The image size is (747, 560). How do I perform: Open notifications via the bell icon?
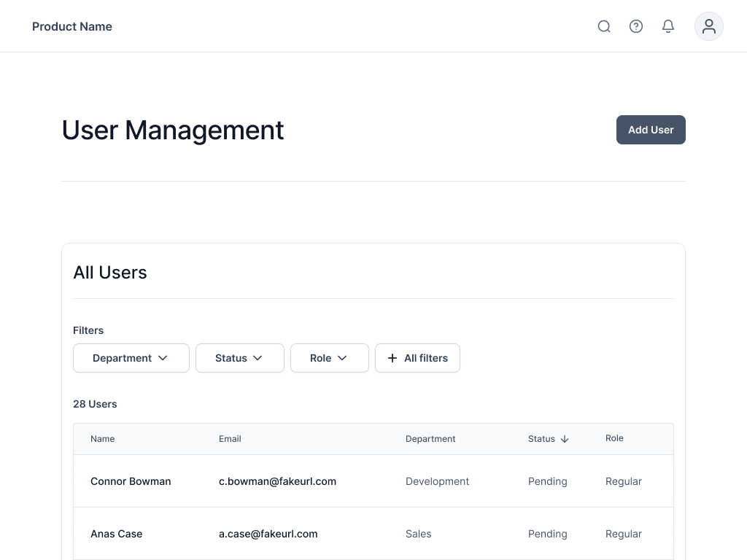pyautogui.click(x=668, y=26)
